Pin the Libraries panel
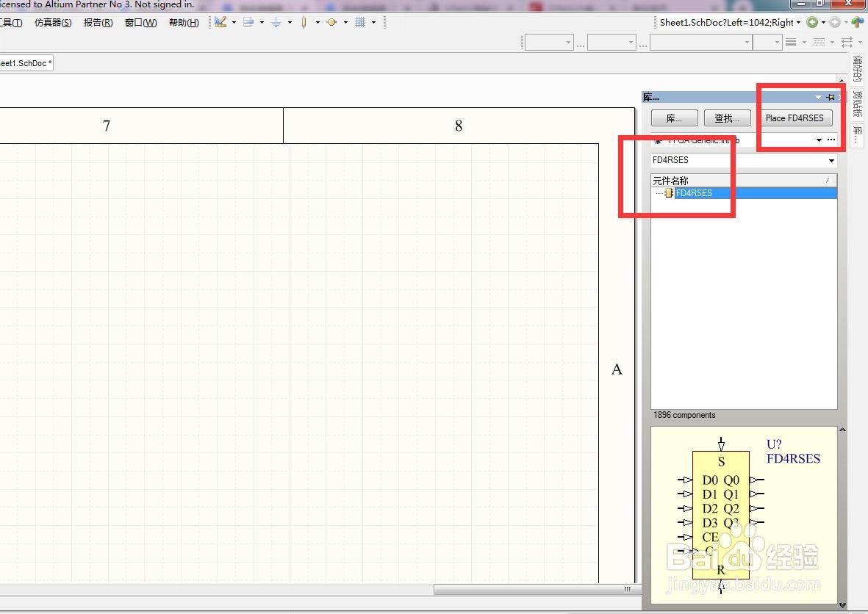Viewport: 868px width, 614px height. pyautogui.click(x=831, y=98)
